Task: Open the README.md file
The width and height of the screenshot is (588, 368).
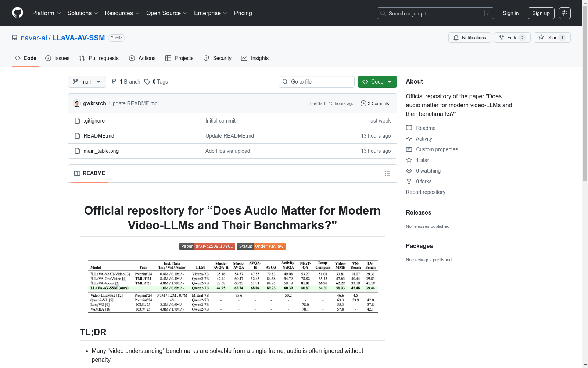Action: [99, 136]
